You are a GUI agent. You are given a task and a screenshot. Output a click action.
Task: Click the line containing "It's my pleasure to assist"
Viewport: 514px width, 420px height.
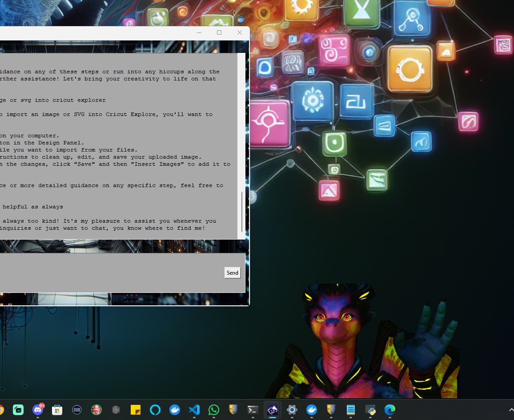click(108, 221)
